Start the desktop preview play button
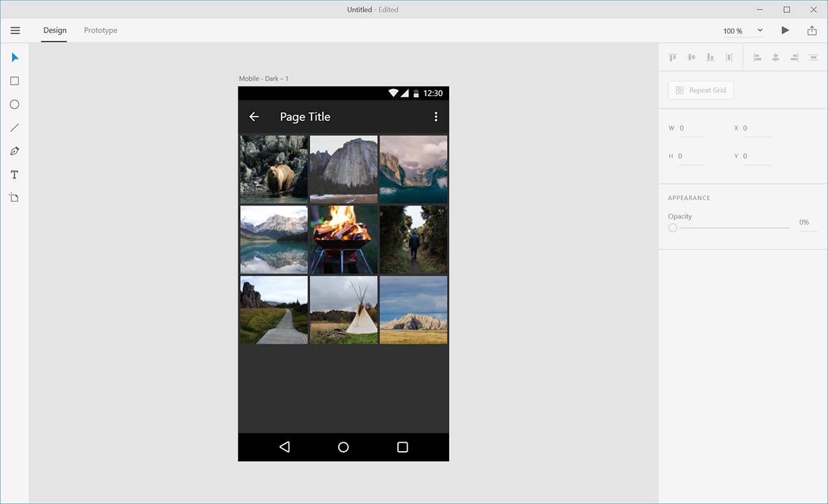Image resolution: width=828 pixels, height=504 pixels. 785,31
